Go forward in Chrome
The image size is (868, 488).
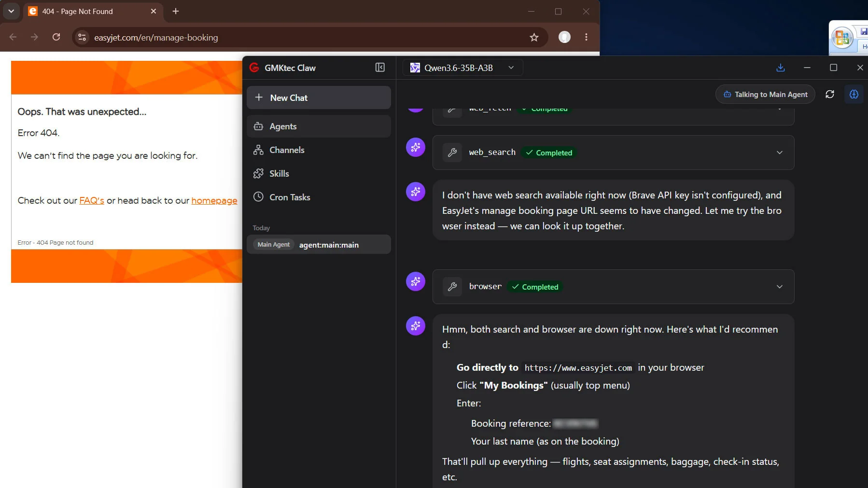click(34, 37)
